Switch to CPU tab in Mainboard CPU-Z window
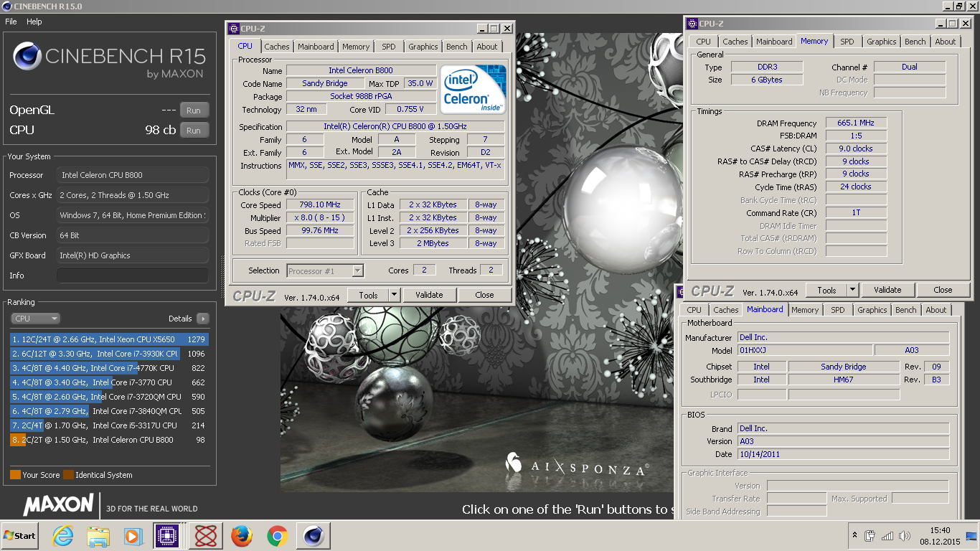Screen dimensions: 980x551 pyautogui.click(x=694, y=310)
